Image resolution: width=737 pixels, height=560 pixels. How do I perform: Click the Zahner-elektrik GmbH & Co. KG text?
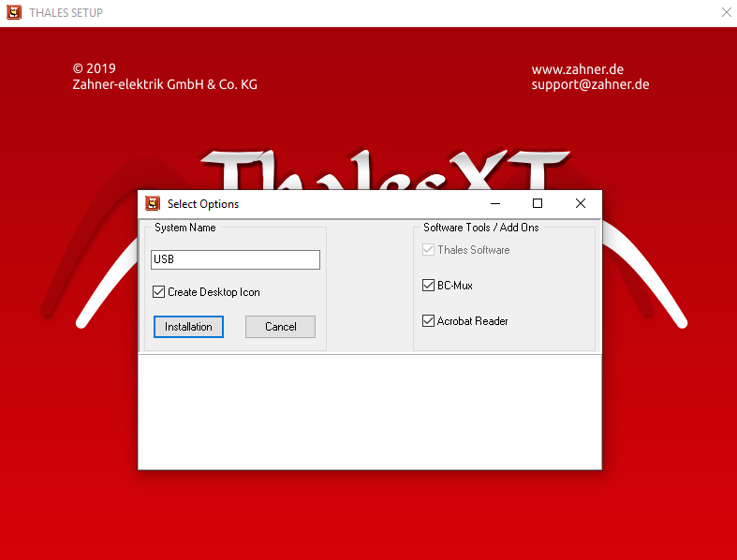tap(165, 84)
